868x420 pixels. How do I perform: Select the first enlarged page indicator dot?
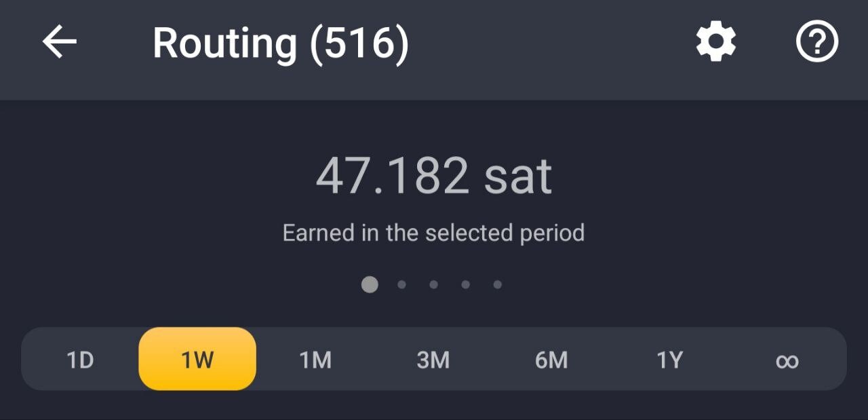pos(370,284)
